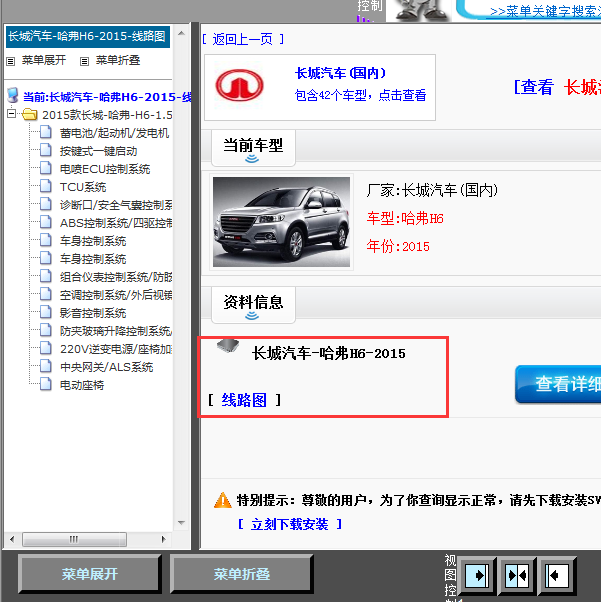Collapse the 2015款长城-哈弗-H6 tree node
Viewport: 601px width, 602px height.
pyautogui.click(x=12, y=114)
